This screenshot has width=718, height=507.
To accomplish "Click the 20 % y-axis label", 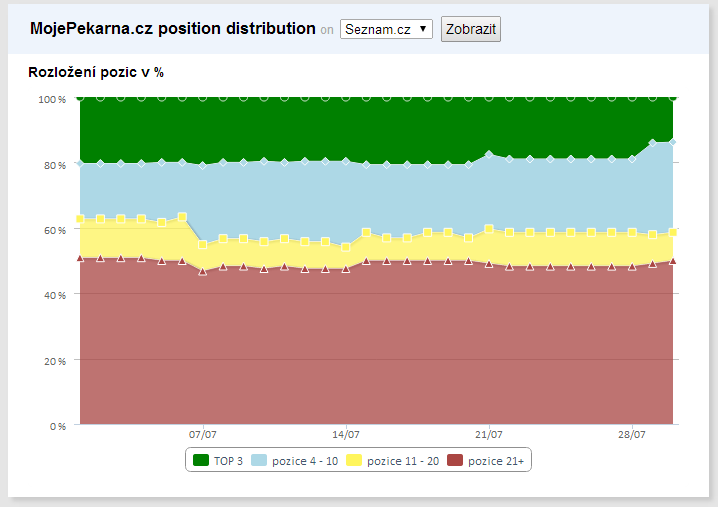I will (54, 361).
